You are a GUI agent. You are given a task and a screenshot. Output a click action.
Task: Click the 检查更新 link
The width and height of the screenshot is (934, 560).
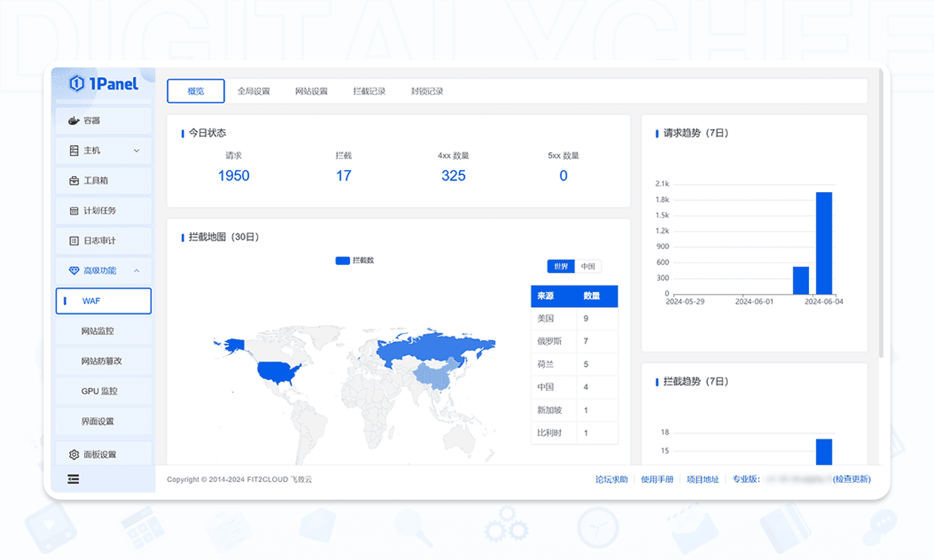click(x=852, y=479)
